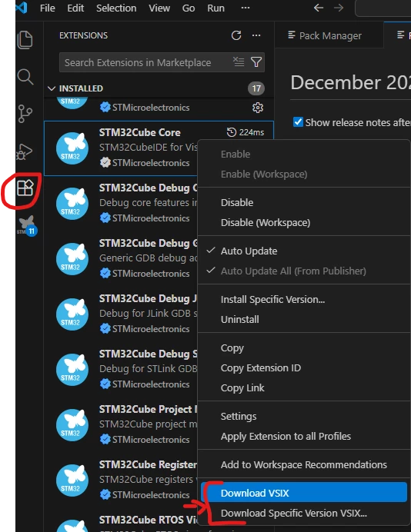This screenshot has width=411, height=532.
Task: Open the Run and Debug view
Action: pyautogui.click(x=25, y=151)
